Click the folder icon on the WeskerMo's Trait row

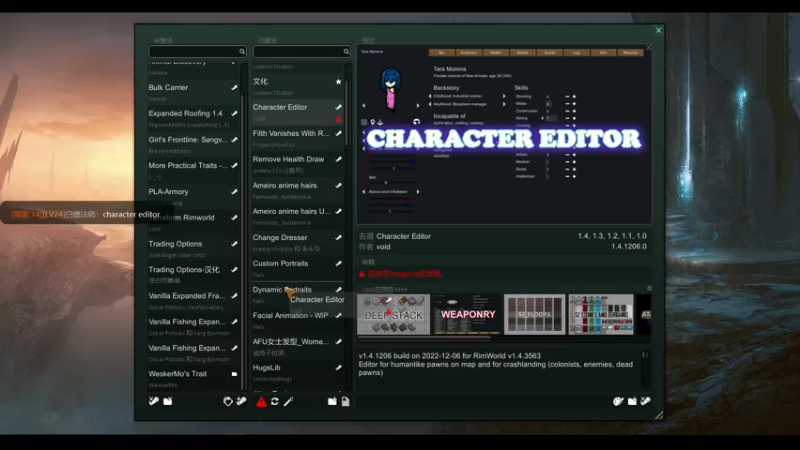tap(234, 374)
